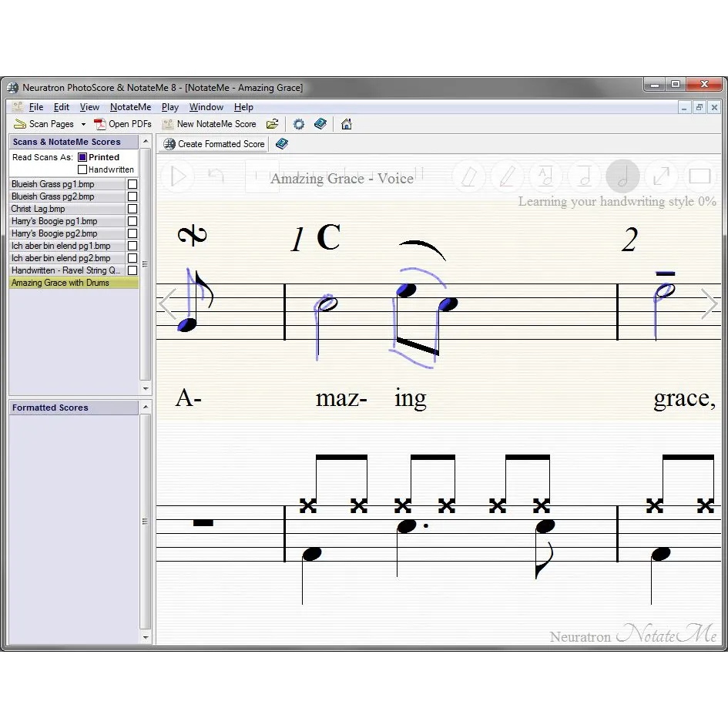Screen dimensions: 728x728
Task: Open the preferences gear icon
Action: click(x=299, y=124)
